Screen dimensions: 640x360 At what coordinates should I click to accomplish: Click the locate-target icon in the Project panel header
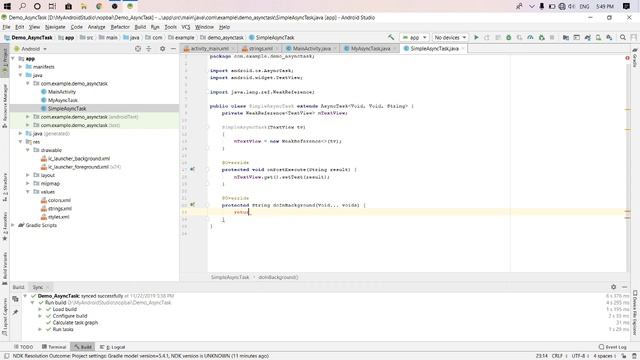(x=138, y=49)
